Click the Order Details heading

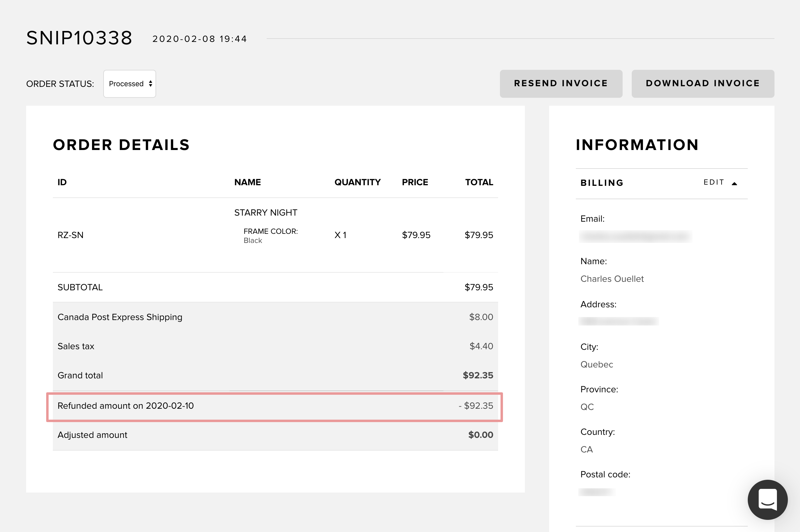[121, 145]
